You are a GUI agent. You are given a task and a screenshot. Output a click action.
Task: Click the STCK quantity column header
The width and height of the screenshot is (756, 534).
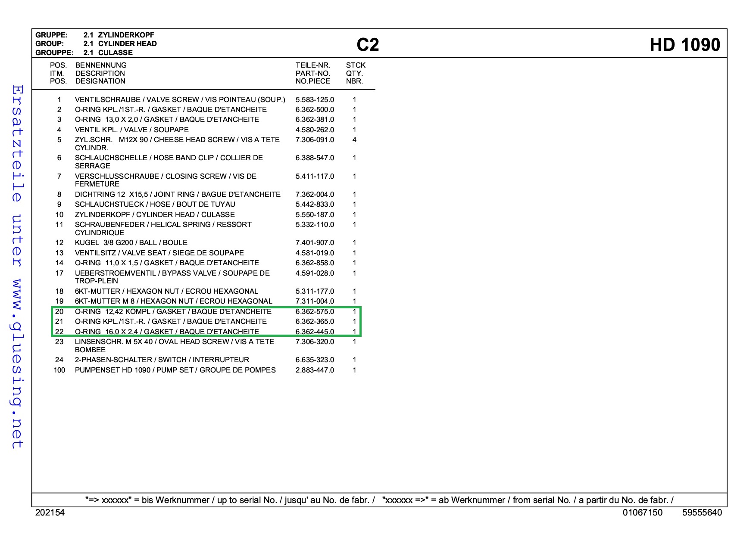click(355, 65)
